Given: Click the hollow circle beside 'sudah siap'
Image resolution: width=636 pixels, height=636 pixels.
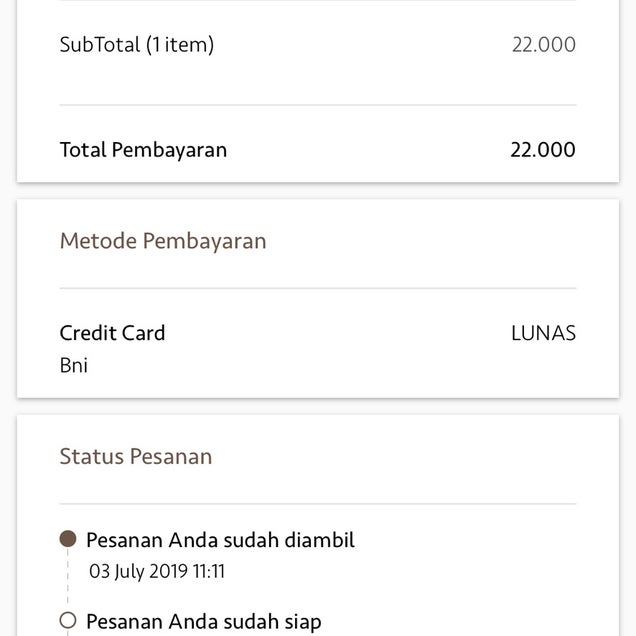Looking at the screenshot, I should [x=68, y=621].
